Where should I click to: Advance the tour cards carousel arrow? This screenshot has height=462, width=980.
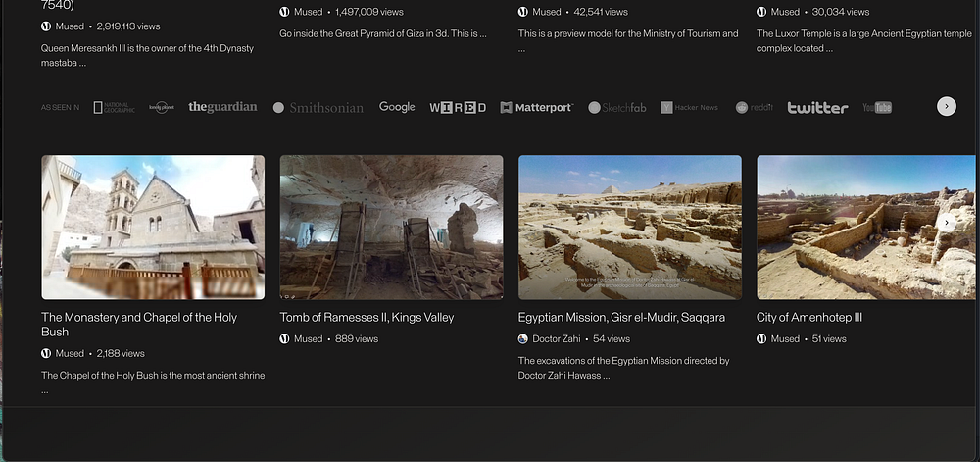[947, 223]
